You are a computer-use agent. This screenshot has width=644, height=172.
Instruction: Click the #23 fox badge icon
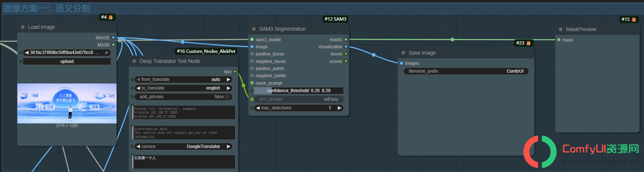click(528, 43)
